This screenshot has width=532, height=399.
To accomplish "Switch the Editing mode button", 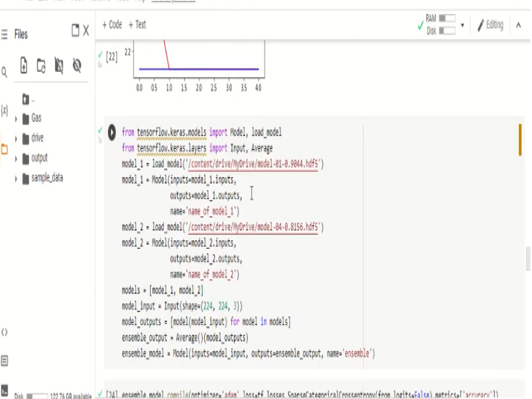I will coord(491,25).
